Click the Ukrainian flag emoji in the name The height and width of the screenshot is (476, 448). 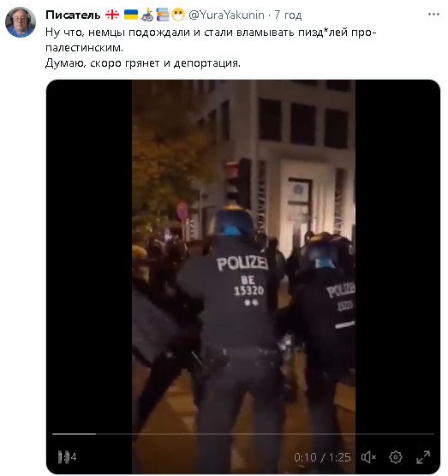point(131,15)
